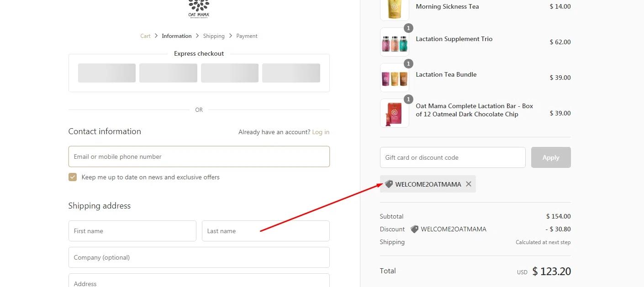Image resolution: width=644 pixels, height=287 pixels.
Task: Select the Payment breadcrumb step
Action: tap(247, 36)
